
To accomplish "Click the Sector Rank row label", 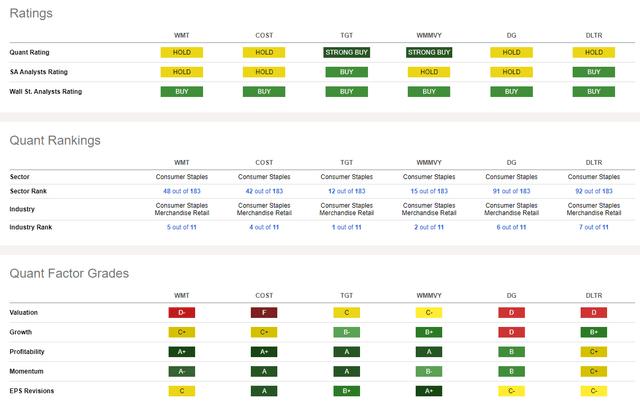I will tap(28, 191).
